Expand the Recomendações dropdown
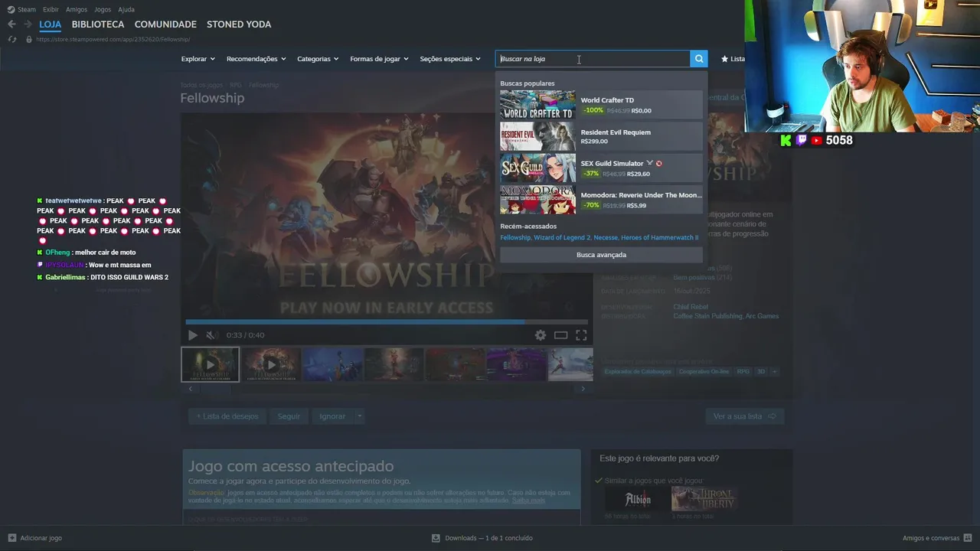Viewport: 980px width, 551px height. tap(256, 59)
